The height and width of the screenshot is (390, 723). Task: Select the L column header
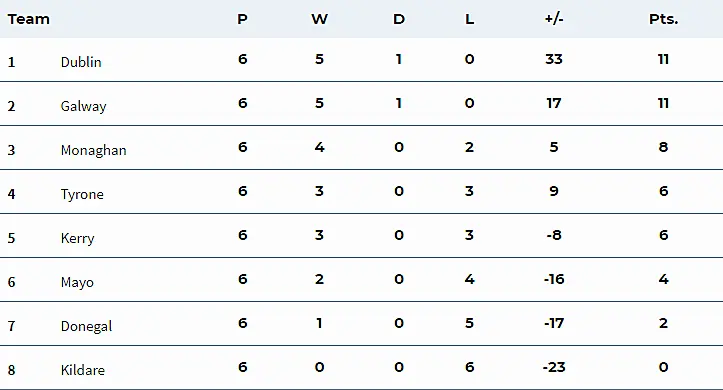pyautogui.click(x=469, y=19)
